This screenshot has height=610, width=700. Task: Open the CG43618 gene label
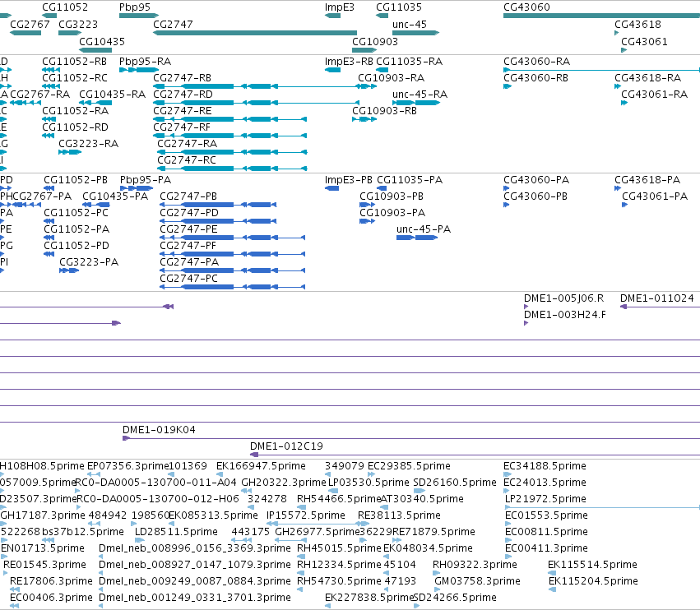(637, 24)
